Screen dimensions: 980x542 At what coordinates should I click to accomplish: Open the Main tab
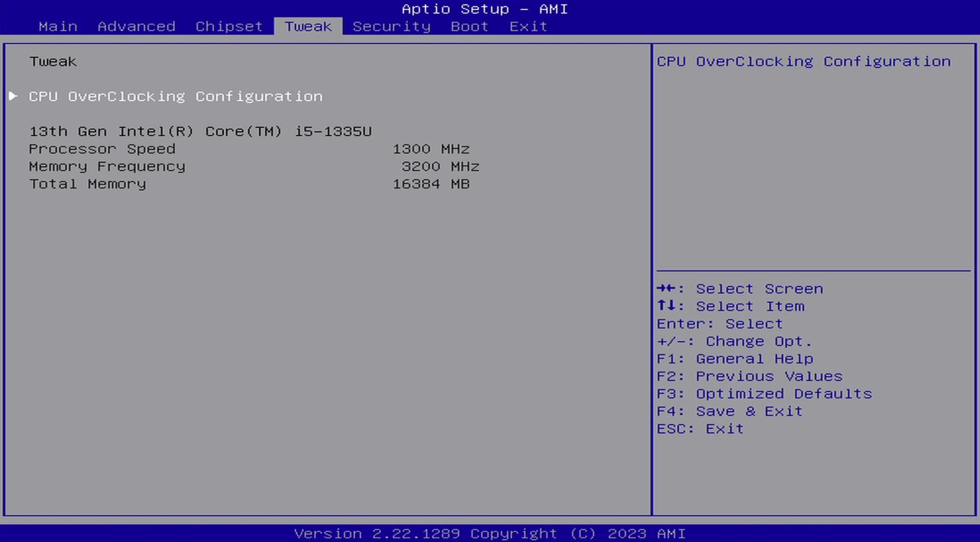[58, 27]
